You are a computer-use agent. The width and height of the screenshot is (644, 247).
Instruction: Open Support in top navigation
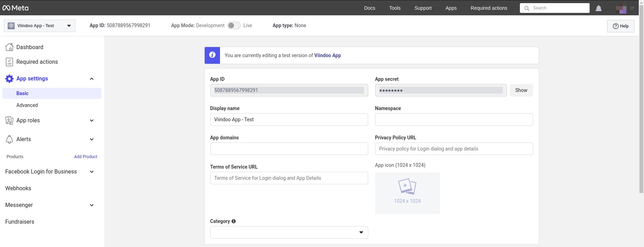pos(423,8)
